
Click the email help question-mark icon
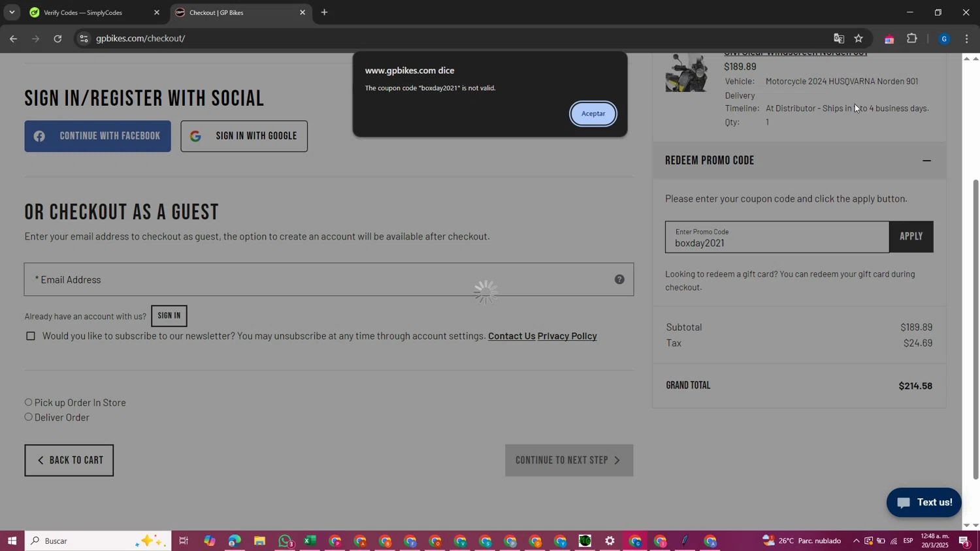click(x=619, y=279)
